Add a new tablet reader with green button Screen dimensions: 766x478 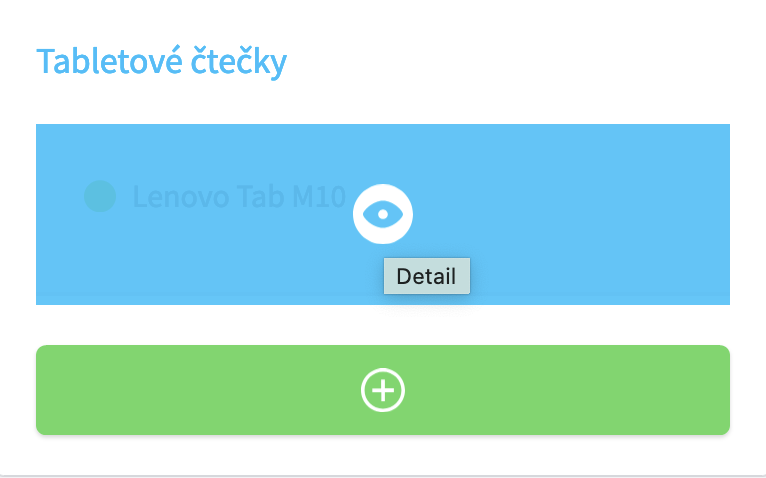pyautogui.click(x=383, y=390)
